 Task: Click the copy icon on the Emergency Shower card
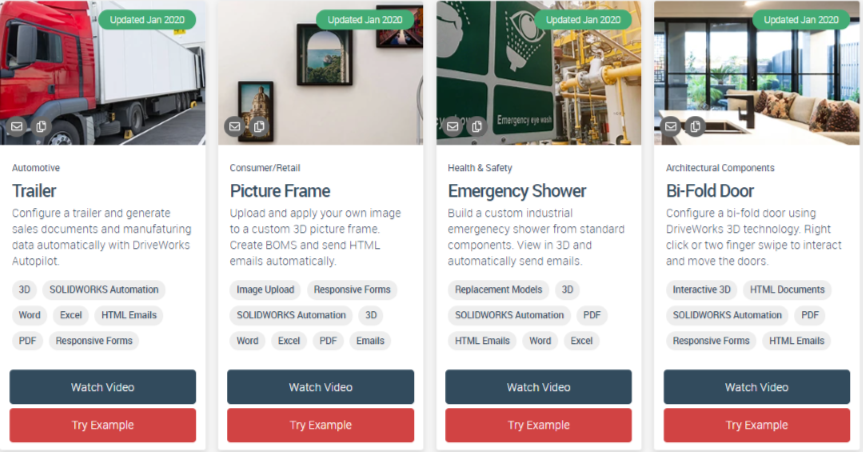tap(477, 127)
